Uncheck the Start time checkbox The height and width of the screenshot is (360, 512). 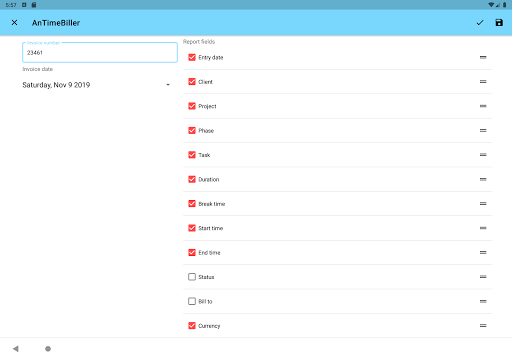192,228
